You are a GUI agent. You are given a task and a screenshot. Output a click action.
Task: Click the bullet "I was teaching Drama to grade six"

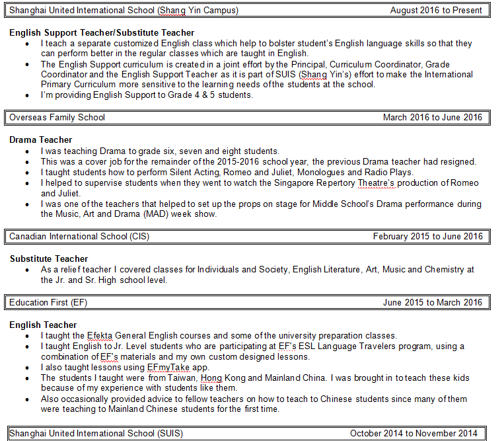coord(160,151)
